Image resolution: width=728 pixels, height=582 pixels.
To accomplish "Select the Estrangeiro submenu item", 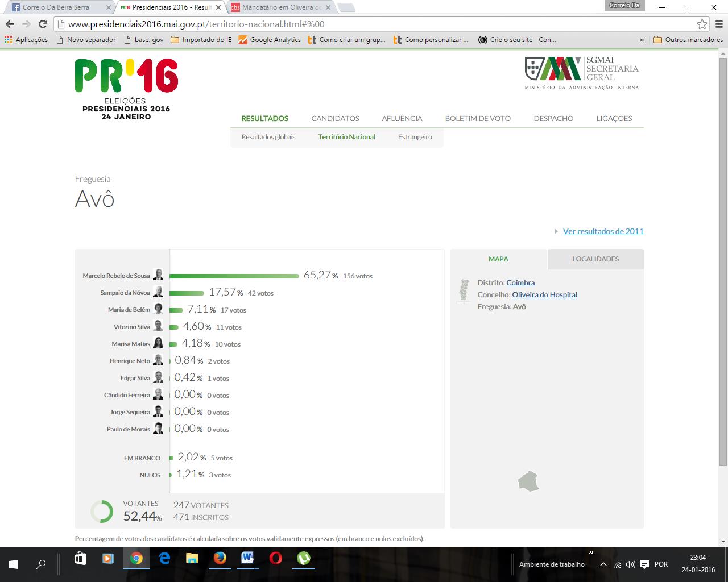I will pyautogui.click(x=415, y=137).
